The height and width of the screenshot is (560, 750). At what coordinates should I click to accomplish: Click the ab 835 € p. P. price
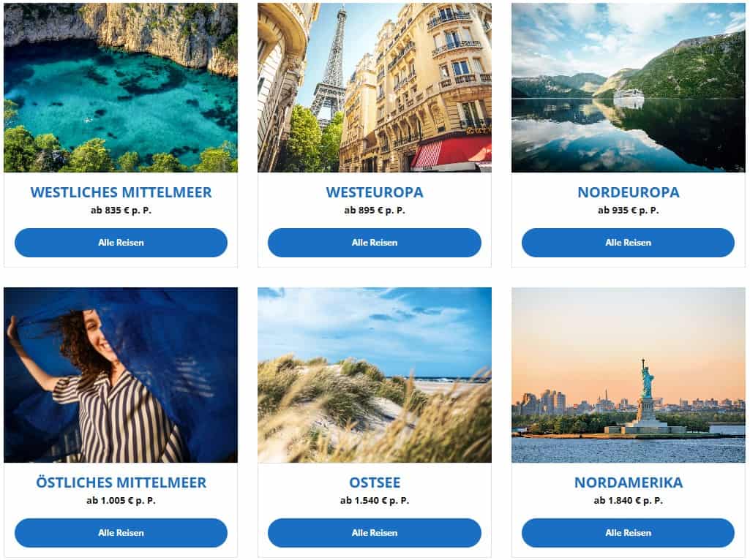click(x=121, y=211)
